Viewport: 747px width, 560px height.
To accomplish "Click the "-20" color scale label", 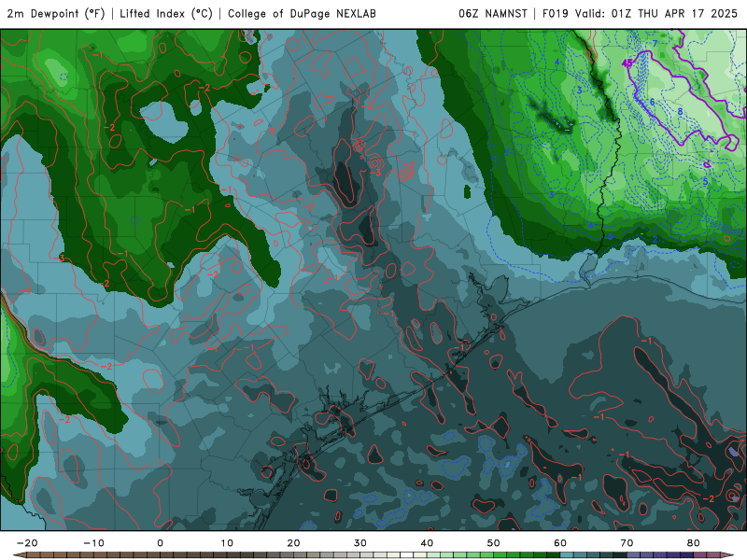I will (27, 543).
